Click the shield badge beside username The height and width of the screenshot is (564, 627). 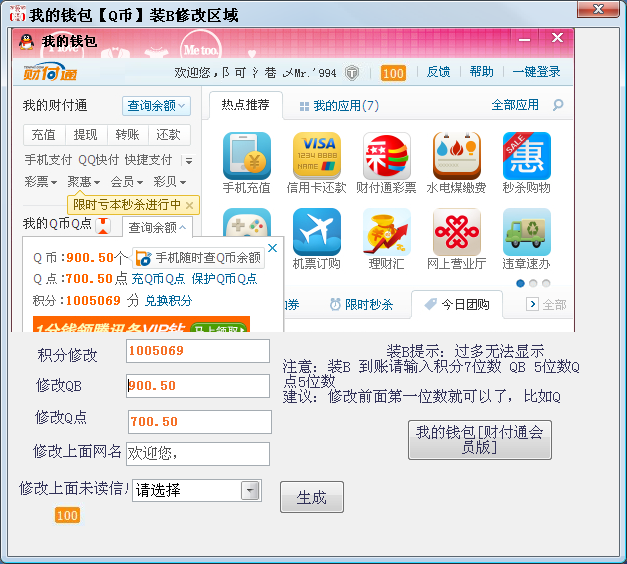(352, 73)
